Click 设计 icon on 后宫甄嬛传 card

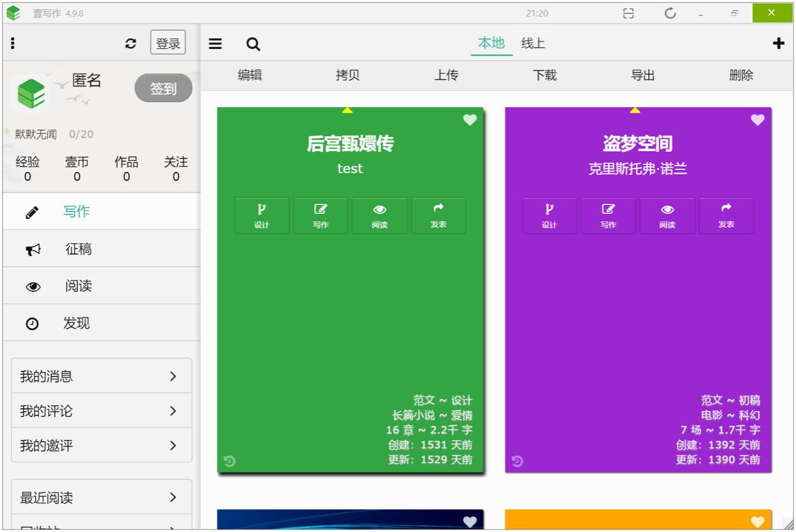point(262,215)
